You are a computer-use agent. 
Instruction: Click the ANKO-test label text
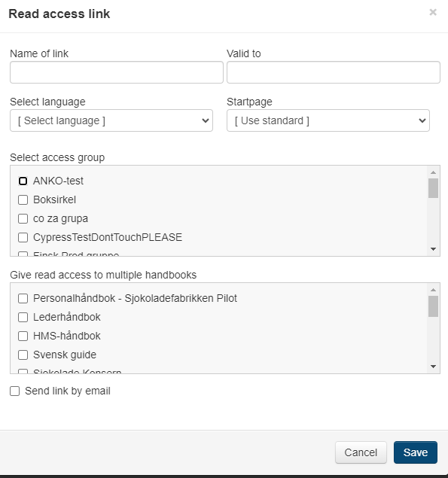58,181
